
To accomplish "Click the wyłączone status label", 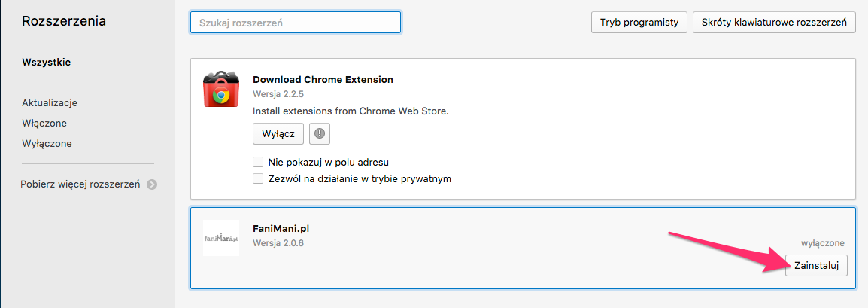I will pos(823,242).
